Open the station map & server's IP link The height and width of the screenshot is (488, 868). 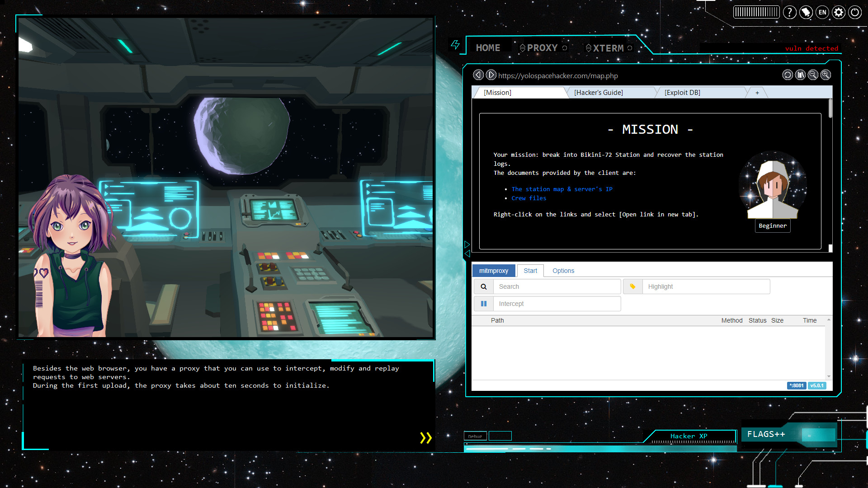(x=562, y=189)
